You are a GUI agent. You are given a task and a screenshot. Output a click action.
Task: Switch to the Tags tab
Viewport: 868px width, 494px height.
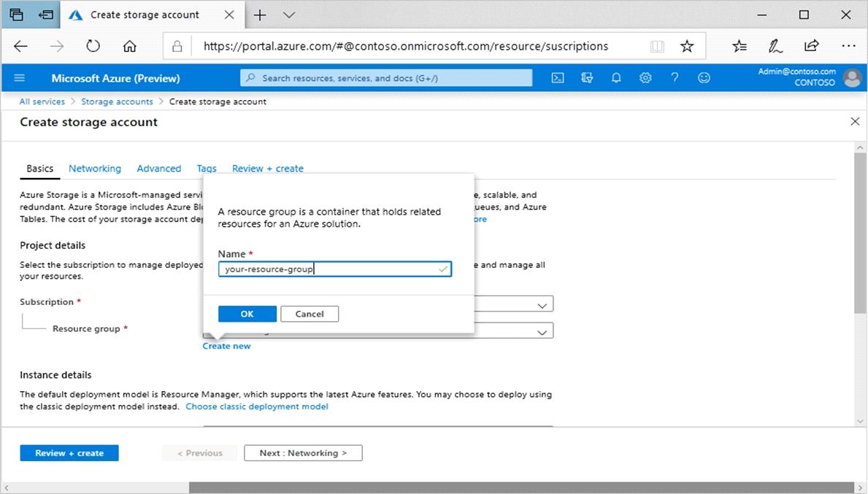coord(207,169)
